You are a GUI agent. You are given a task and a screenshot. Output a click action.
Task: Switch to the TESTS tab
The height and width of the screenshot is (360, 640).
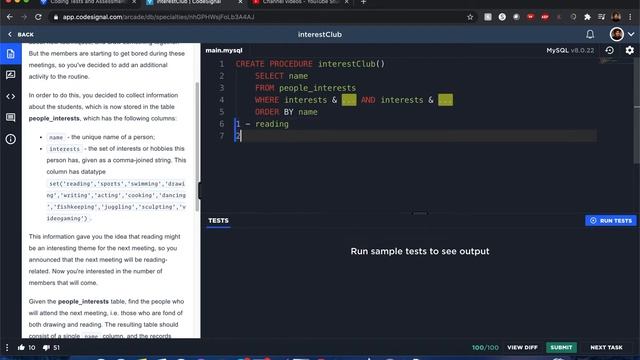[x=218, y=221]
